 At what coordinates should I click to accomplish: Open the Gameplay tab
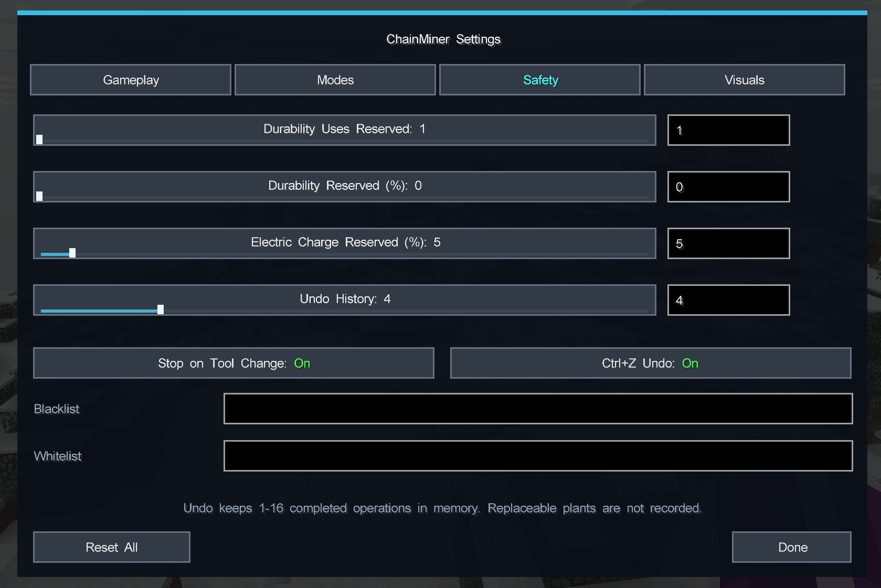[131, 80]
